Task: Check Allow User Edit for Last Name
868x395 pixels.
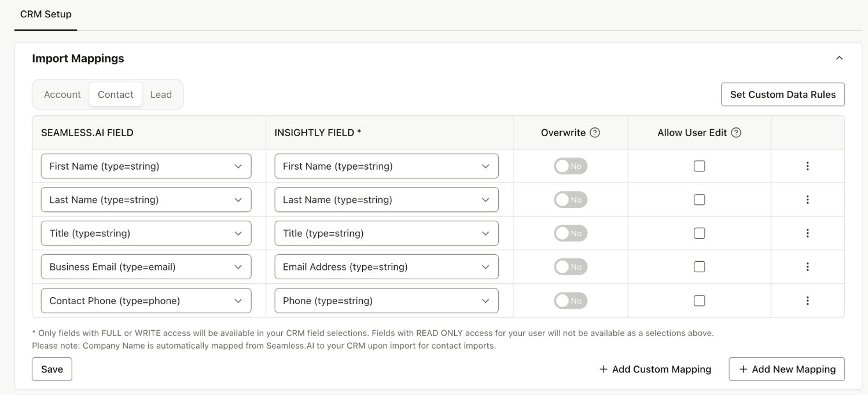Action: click(x=700, y=200)
